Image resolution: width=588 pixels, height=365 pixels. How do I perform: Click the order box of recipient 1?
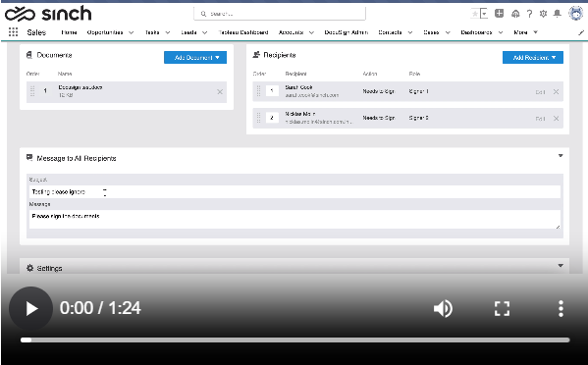[x=272, y=91]
